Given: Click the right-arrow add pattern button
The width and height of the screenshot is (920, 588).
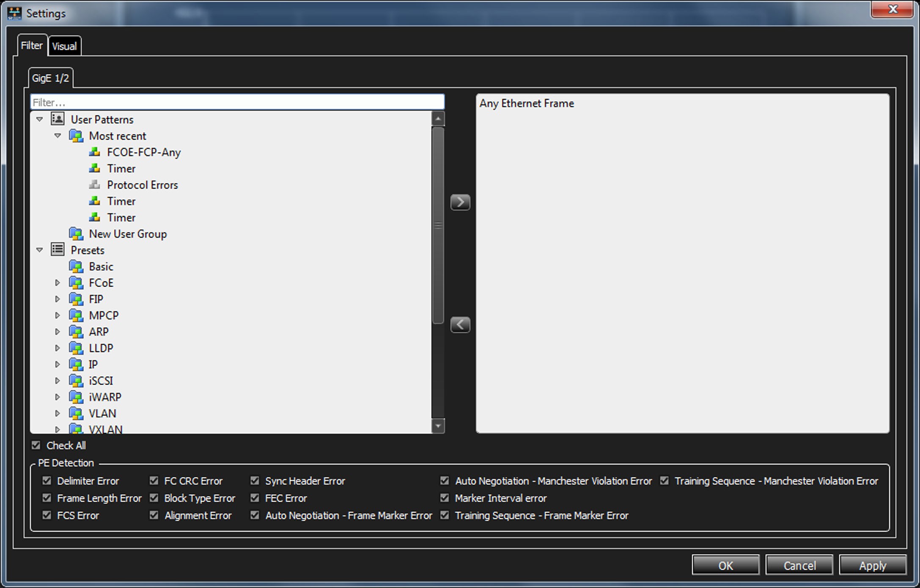Looking at the screenshot, I should point(460,202).
